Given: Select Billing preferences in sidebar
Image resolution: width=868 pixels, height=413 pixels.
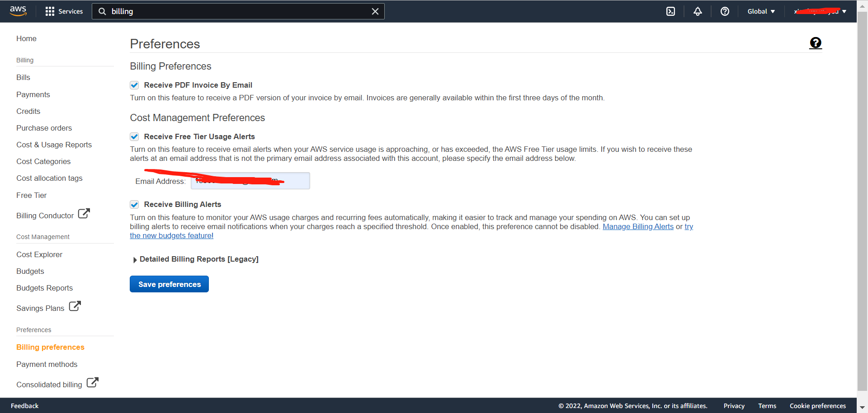Looking at the screenshot, I should (x=50, y=347).
